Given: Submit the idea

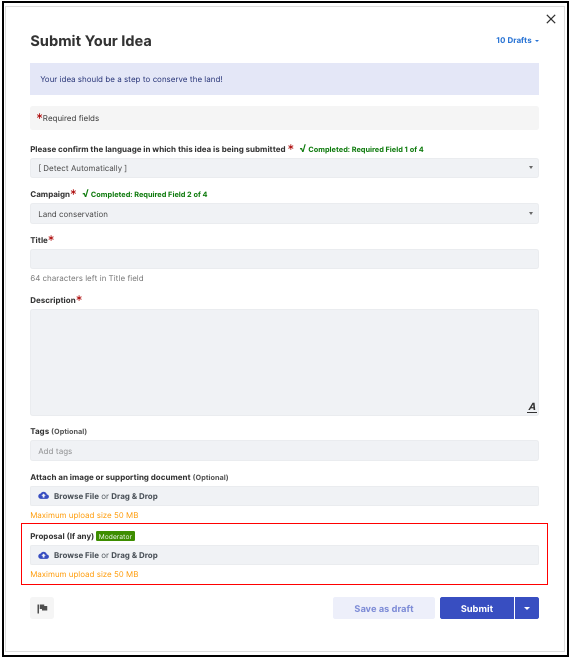Looking at the screenshot, I should click(x=477, y=608).
